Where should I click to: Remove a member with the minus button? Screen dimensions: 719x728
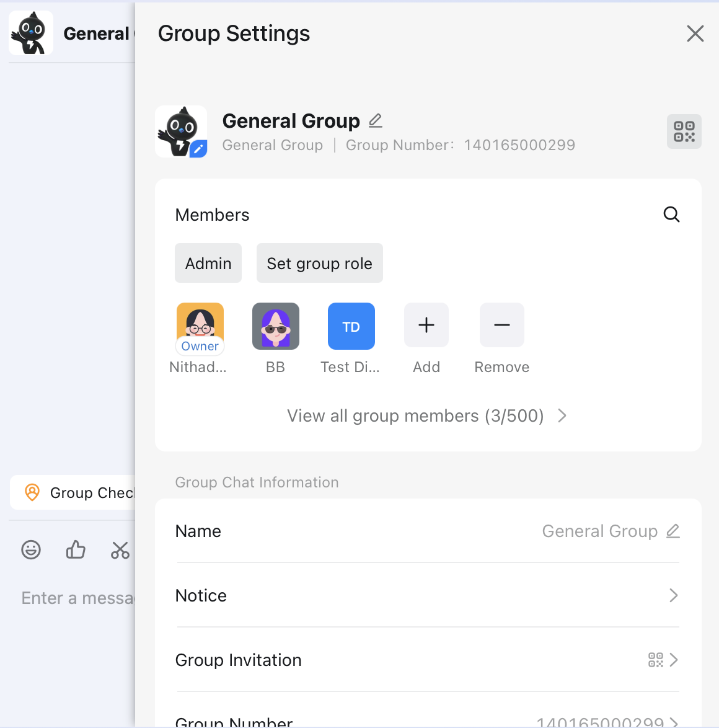pyautogui.click(x=501, y=325)
